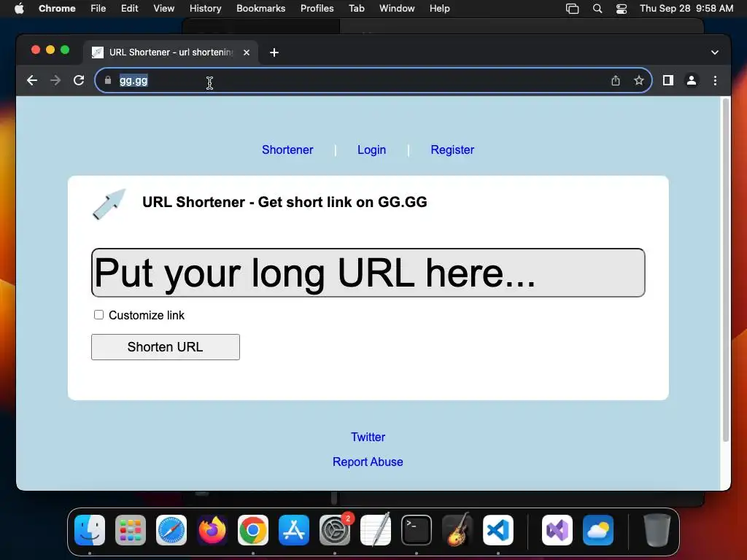Open the File menu
This screenshot has height=560, width=747.
(x=98, y=9)
